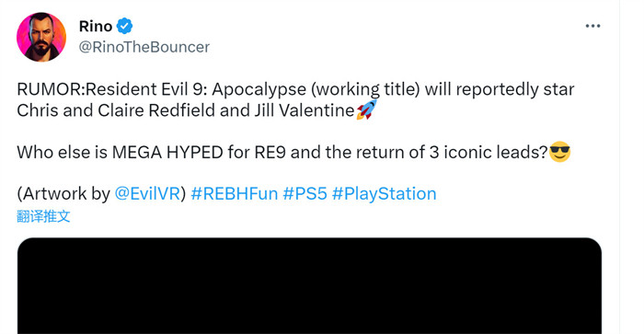This screenshot has height=334, width=644.
Task: Click the blue verified badge beside Rino
Action: click(x=124, y=27)
